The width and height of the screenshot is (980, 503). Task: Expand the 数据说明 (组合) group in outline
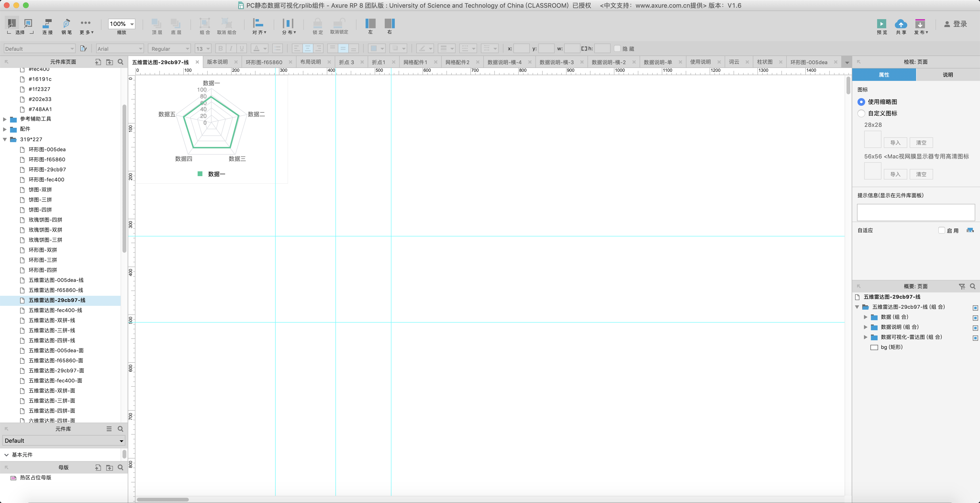[865, 327]
